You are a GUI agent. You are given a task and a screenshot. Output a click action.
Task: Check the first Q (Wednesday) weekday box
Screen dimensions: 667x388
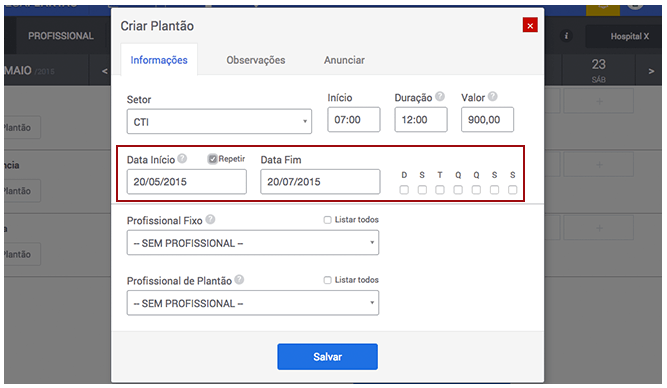click(x=458, y=190)
